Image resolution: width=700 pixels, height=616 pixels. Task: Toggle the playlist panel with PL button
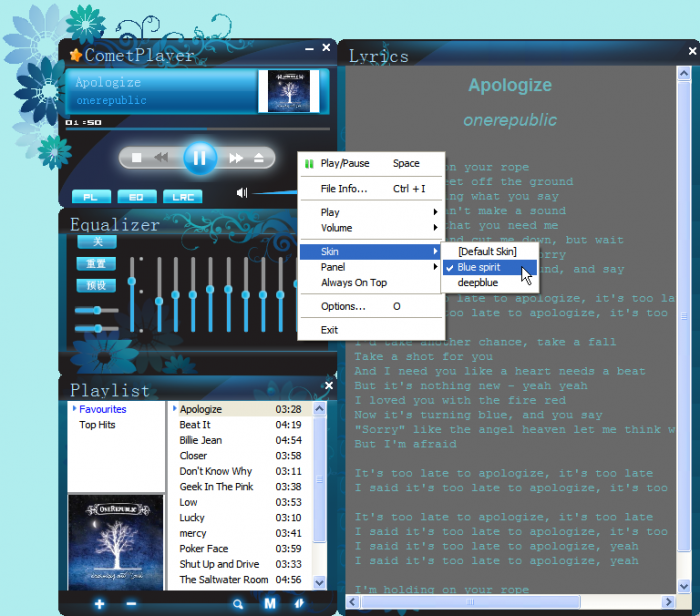coord(92,197)
